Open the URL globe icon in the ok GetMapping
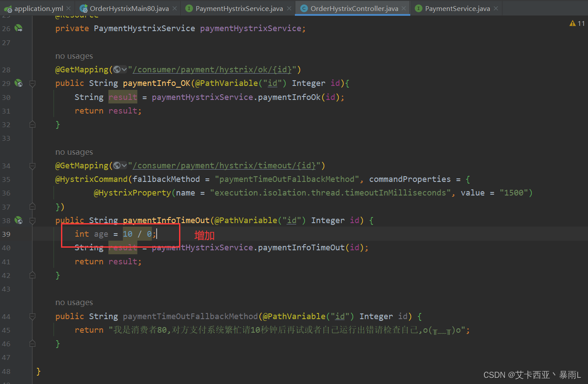The image size is (588, 384). click(x=117, y=69)
